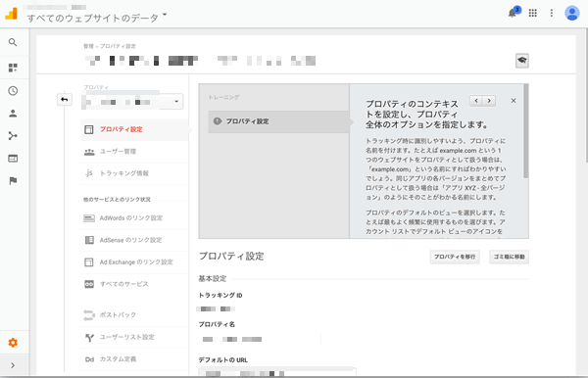
Task: Open ユーザーリスト設定 menu item
Action: pyautogui.click(x=134, y=337)
